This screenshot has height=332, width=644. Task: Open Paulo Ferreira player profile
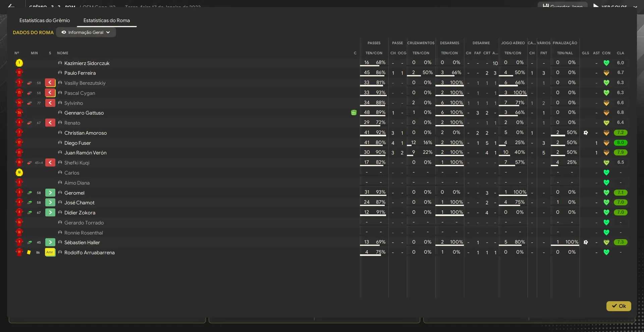(80, 73)
